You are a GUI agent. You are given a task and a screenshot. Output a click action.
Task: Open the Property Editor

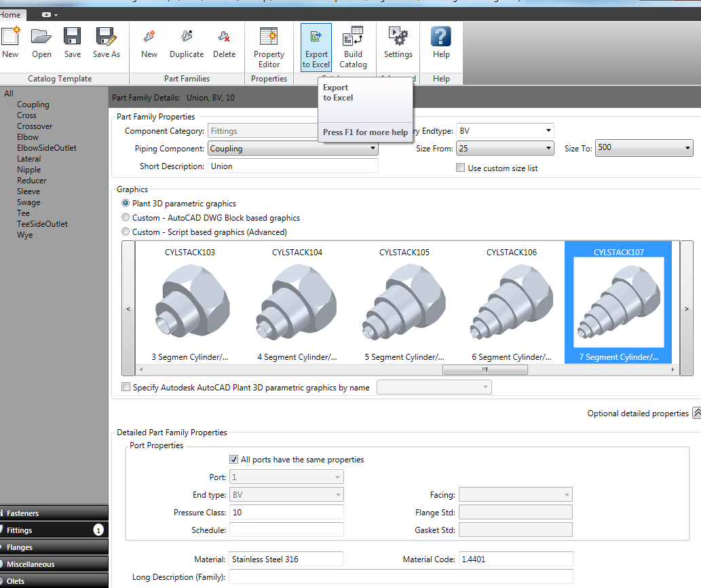[x=269, y=48]
